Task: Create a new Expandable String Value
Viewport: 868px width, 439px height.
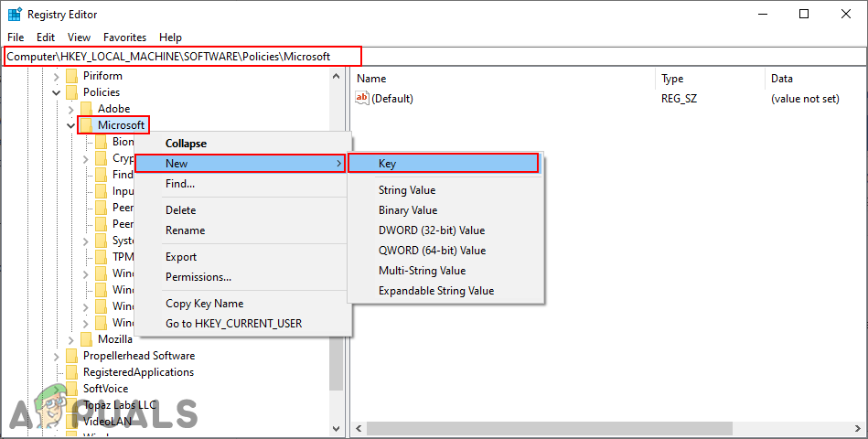Action: pyautogui.click(x=445, y=291)
